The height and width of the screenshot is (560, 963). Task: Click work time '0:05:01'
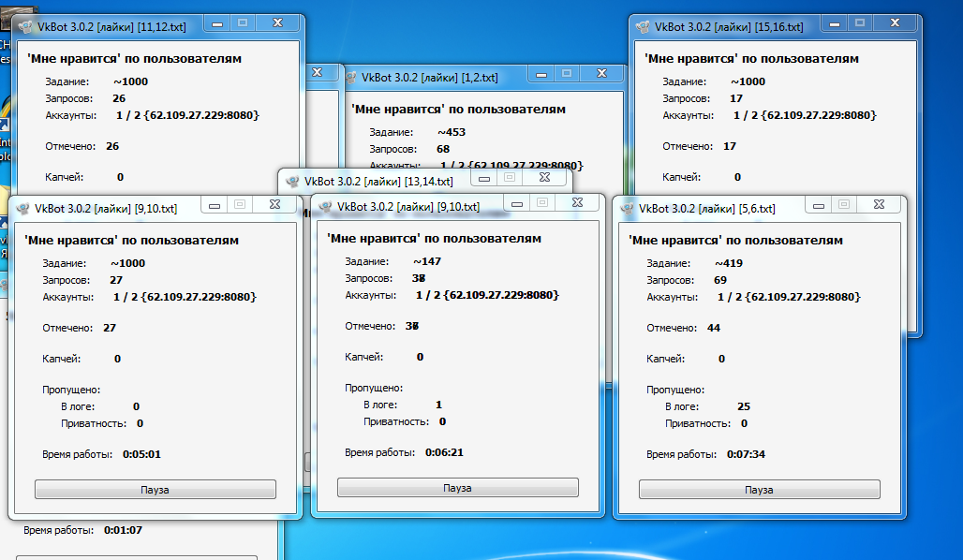click(x=141, y=454)
